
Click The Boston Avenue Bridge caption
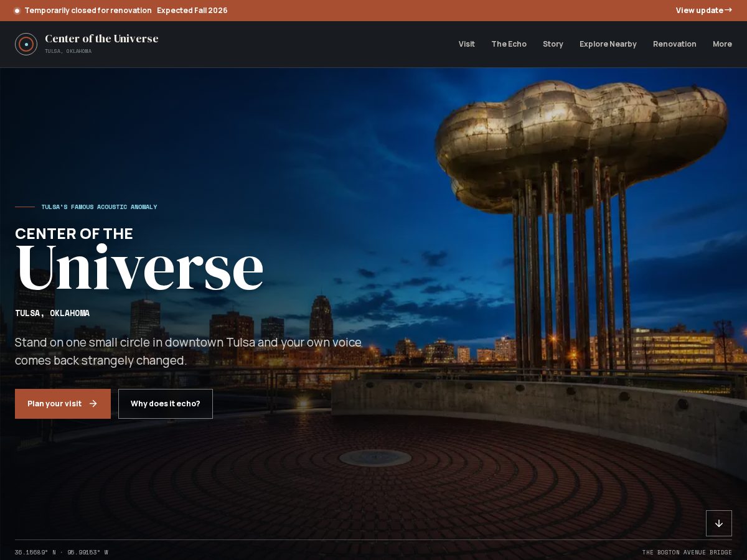(x=687, y=553)
